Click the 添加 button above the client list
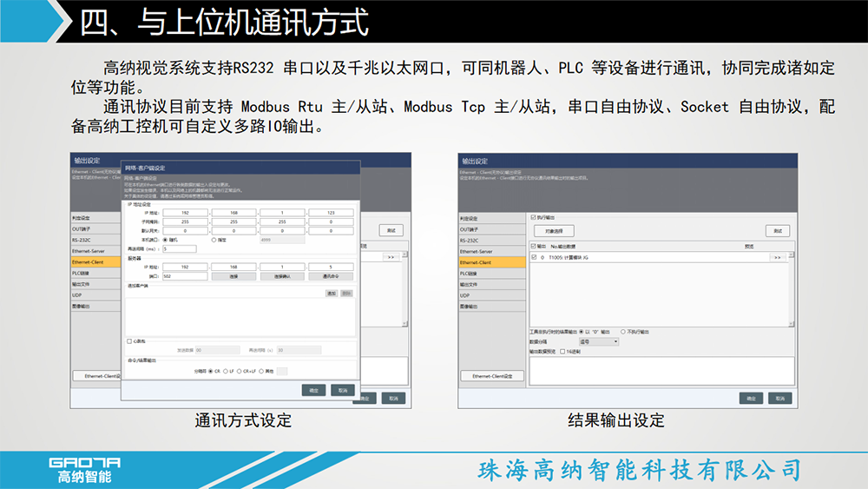This screenshot has width=868, height=489. coord(331,294)
